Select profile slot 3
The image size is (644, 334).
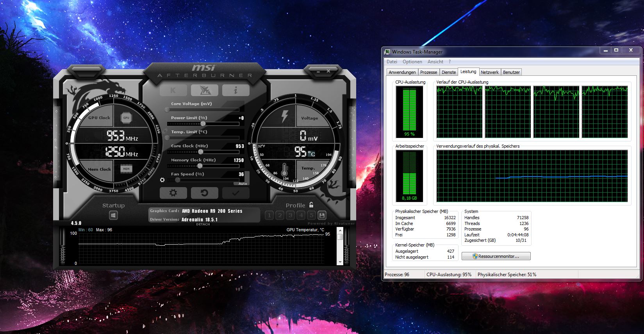coord(290,215)
